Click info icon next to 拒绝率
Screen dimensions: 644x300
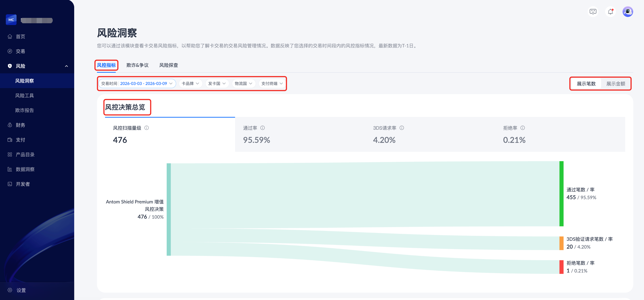(x=522, y=128)
